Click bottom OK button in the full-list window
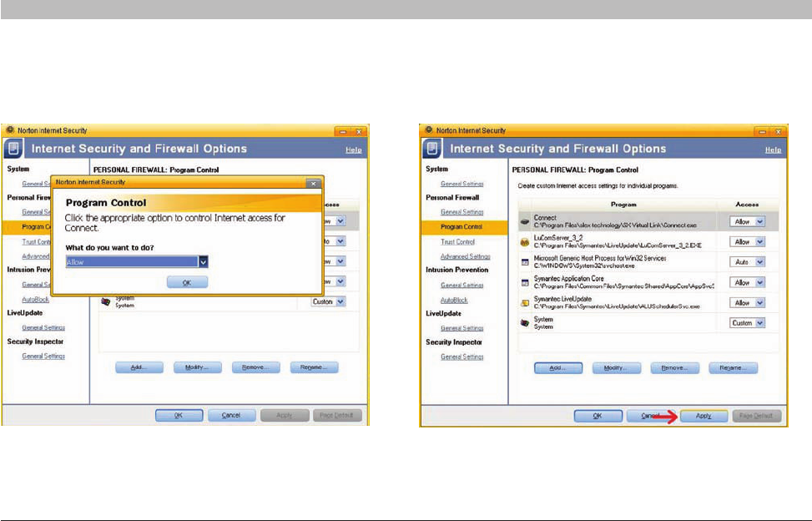 coord(598,415)
